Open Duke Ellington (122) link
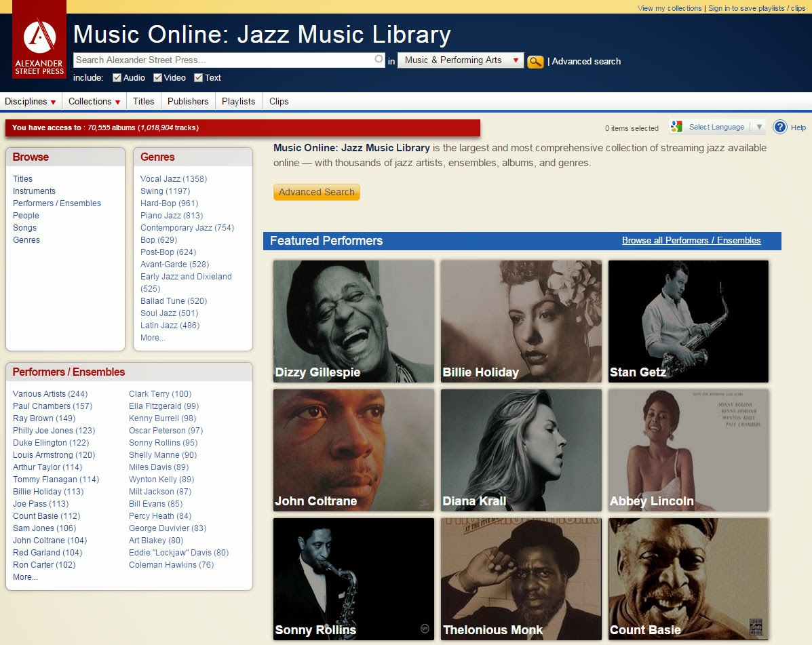This screenshot has width=812, height=645. (51, 443)
